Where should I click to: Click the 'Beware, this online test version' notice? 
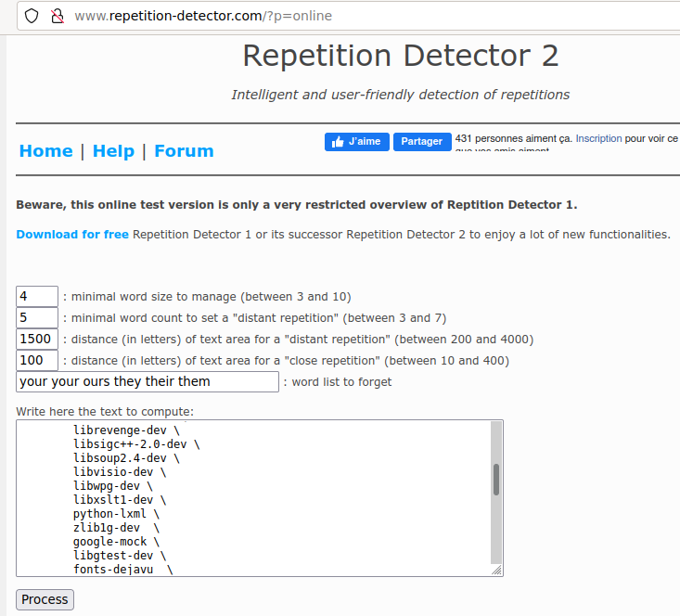pyautogui.click(x=297, y=205)
